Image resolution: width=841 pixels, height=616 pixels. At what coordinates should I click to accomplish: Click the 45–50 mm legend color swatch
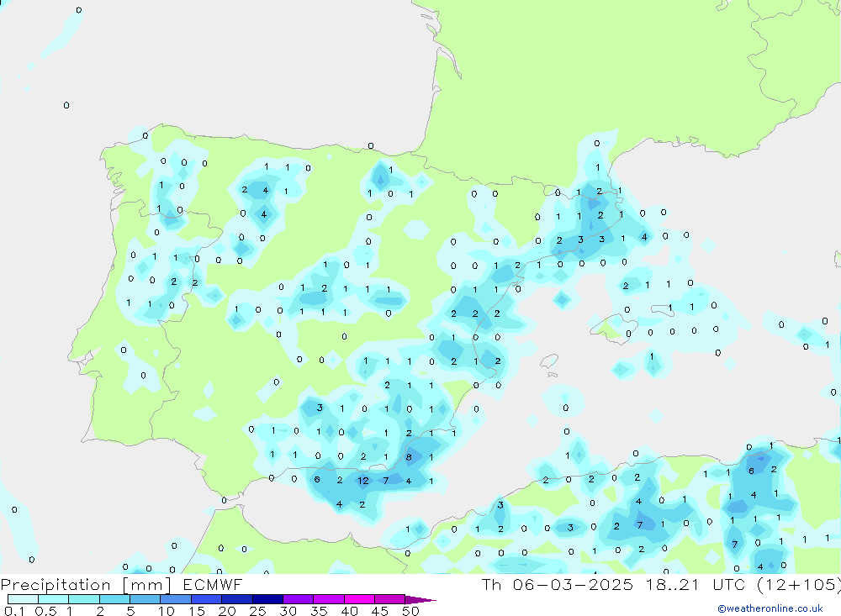pos(390,599)
